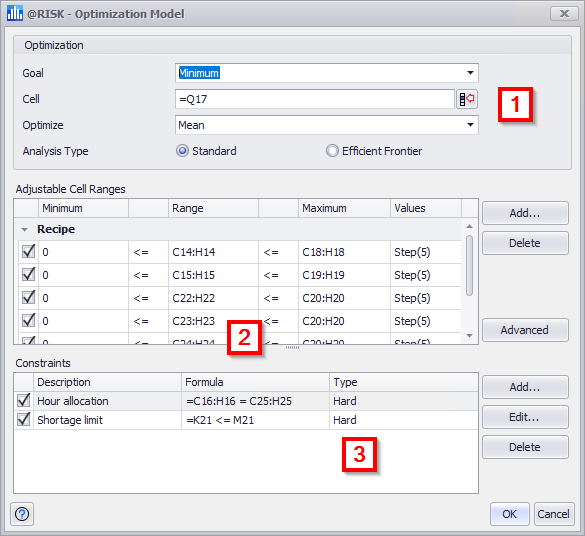Select the C14:H14 range cell
This screenshot has width=585, height=536.
point(213,252)
